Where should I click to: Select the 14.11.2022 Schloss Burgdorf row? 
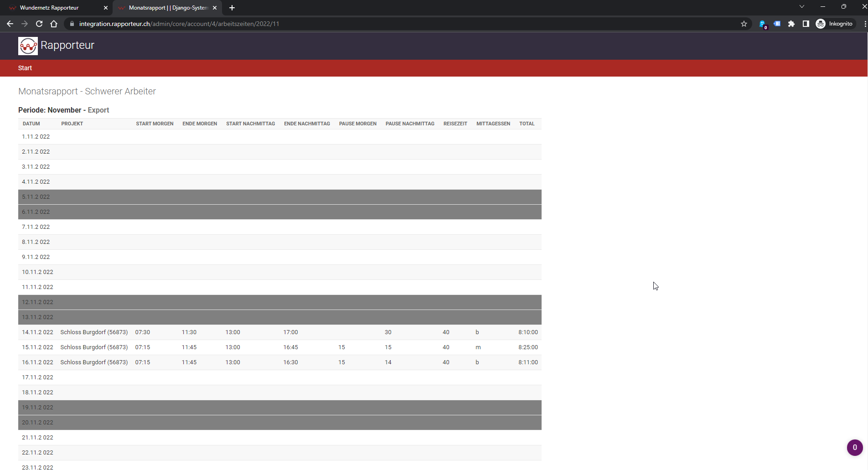coord(94,332)
